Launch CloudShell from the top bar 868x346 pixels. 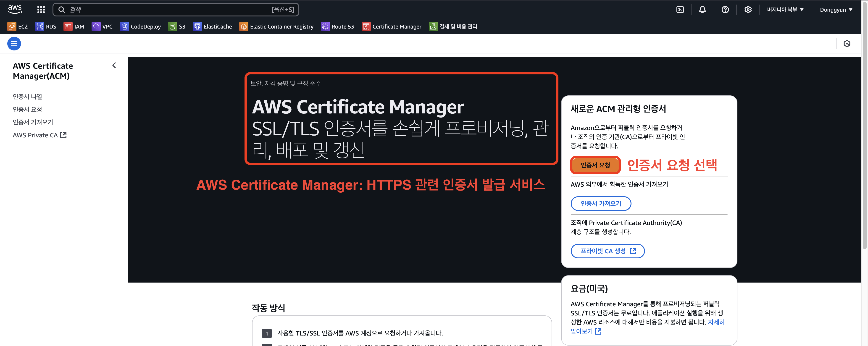tap(680, 9)
